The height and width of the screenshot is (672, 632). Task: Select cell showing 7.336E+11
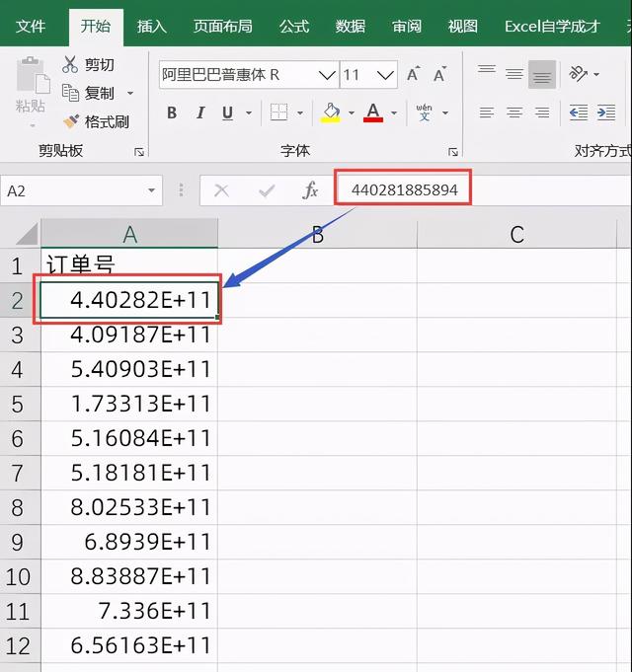[129, 611]
